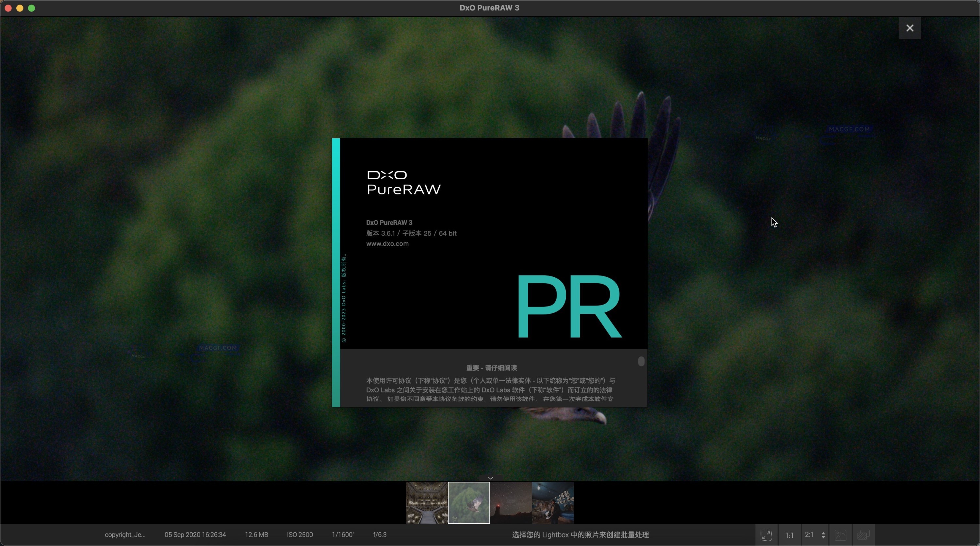The width and height of the screenshot is (980, 546).
Task: Click the Lightbox batch processing prompt text
Action: click(580, 534)
